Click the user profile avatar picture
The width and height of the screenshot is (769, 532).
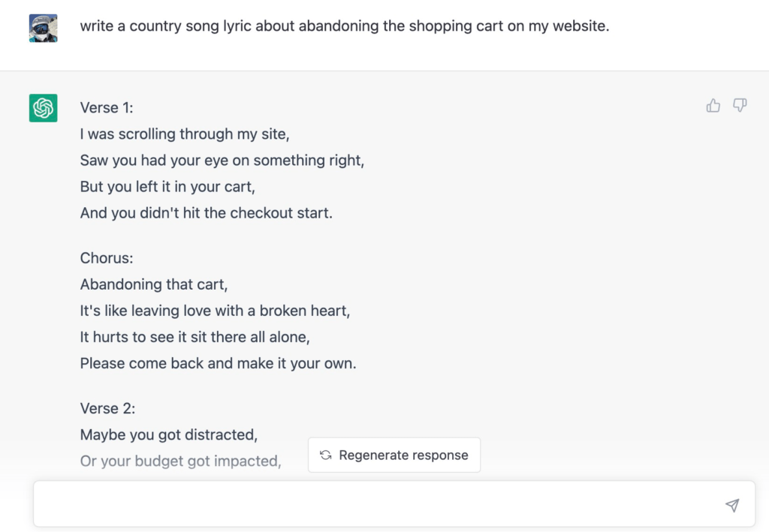[x=44, y=28]
